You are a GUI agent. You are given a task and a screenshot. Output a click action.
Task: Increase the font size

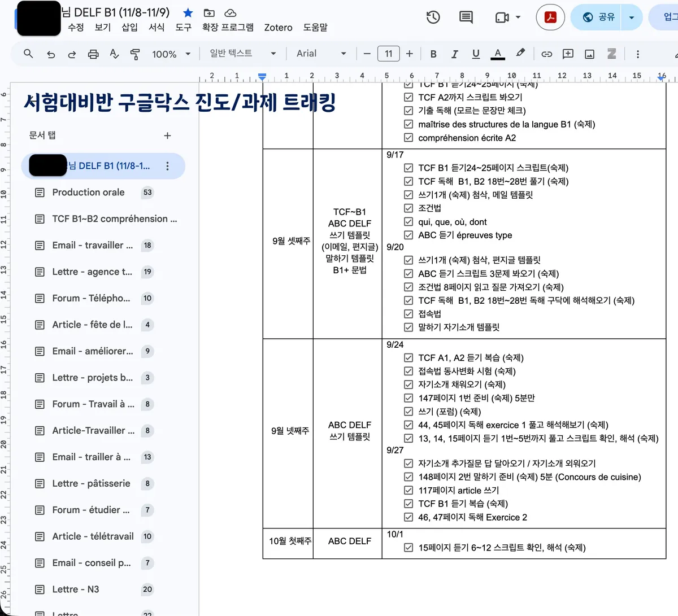click(410, 54)
